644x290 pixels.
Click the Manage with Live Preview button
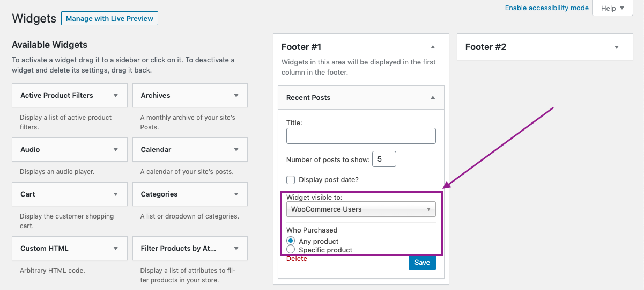coord(109,19)
